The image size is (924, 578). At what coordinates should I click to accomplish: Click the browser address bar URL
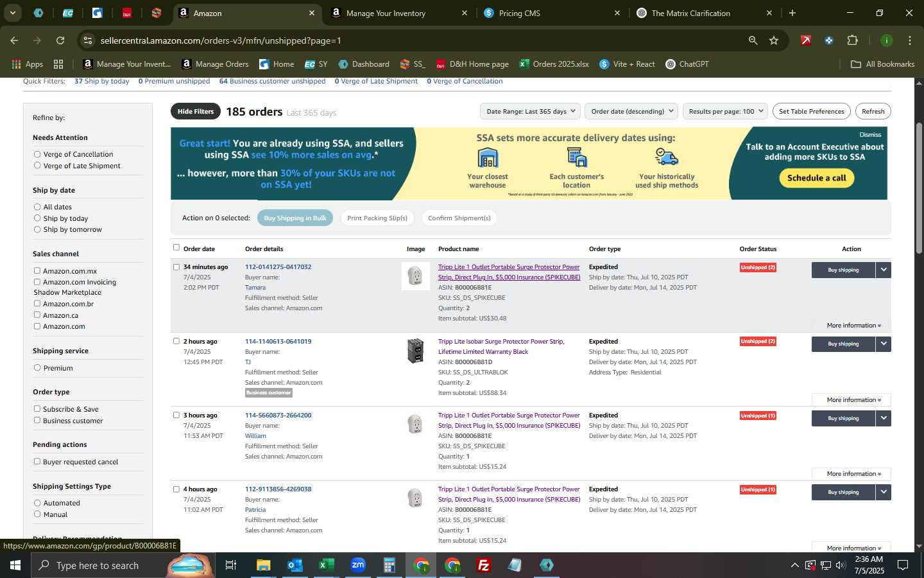(221, 40)
